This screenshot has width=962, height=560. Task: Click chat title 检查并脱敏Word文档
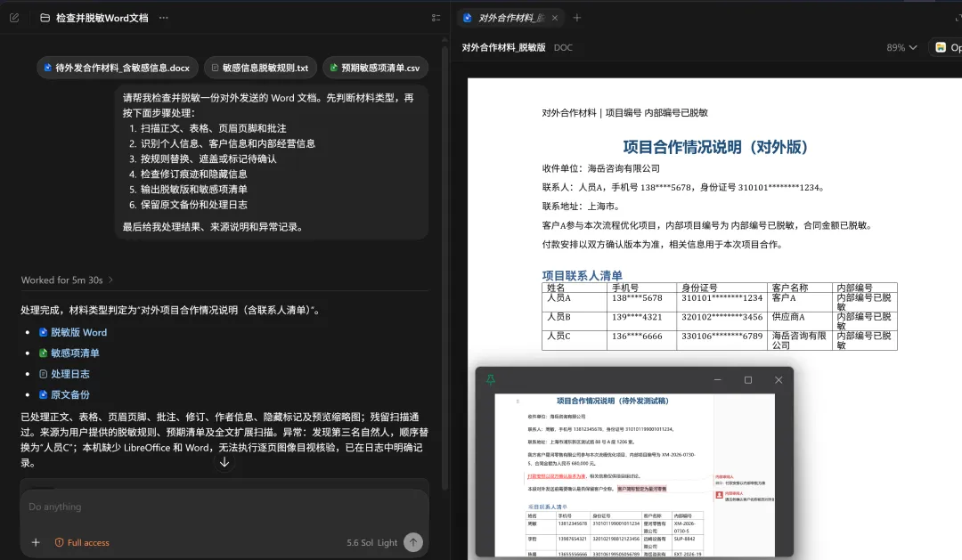pos(102,18)
